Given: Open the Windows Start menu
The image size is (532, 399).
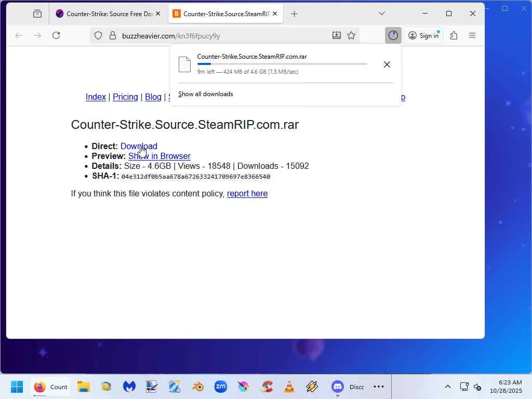Looking at the screenshot, I should (x=17, y=387).
